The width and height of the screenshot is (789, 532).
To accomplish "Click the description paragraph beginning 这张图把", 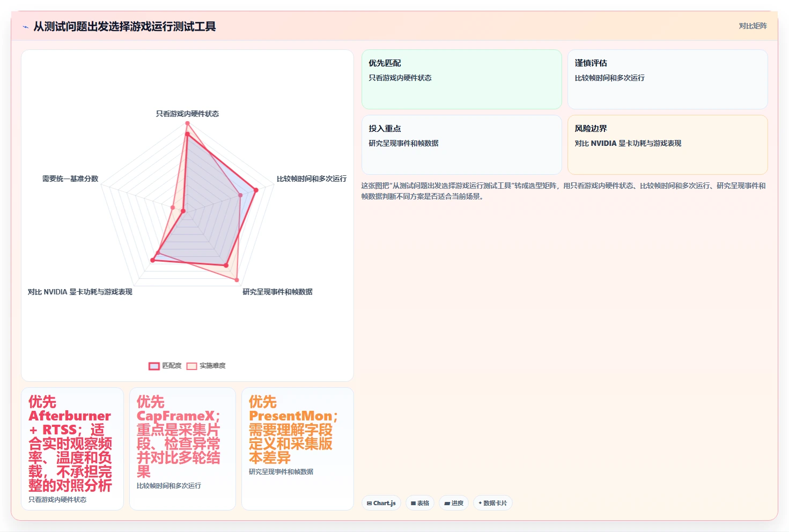I will click(563, 191).
